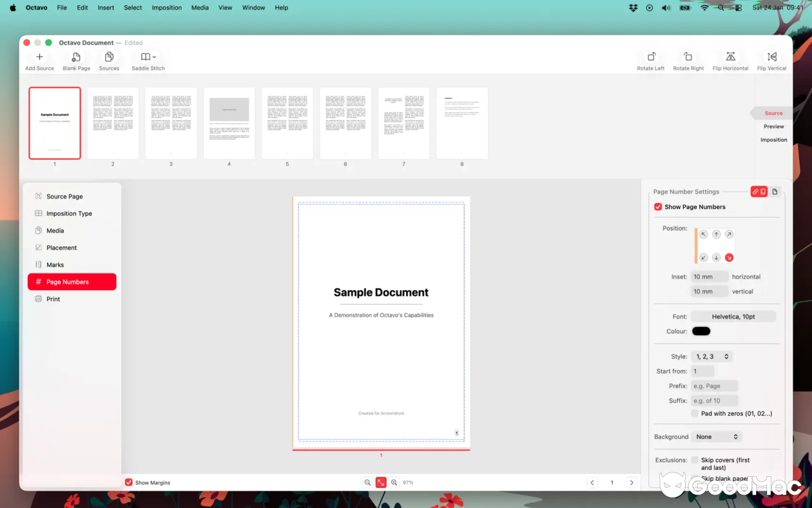812x508 pixels.
Task: Toggle Show Margins checkbox
Action: (x=129, y=482)
